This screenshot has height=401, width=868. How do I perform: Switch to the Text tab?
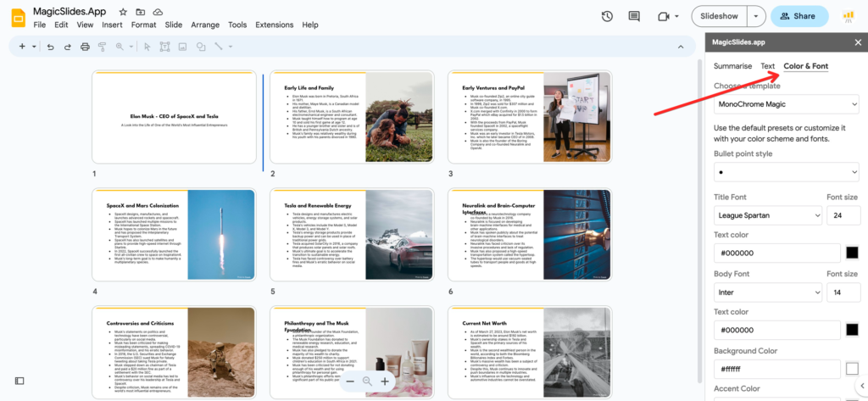click(768, 66)
